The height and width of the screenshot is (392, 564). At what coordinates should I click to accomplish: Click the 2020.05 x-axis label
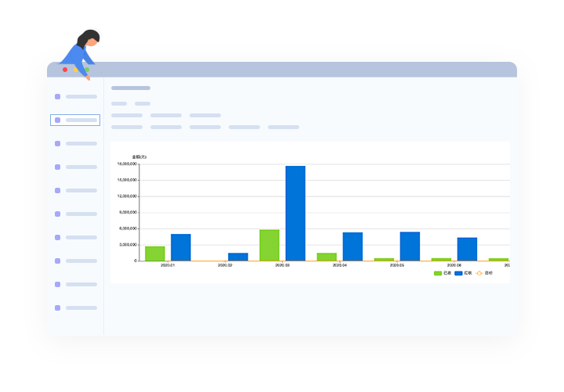click(397, 265)
